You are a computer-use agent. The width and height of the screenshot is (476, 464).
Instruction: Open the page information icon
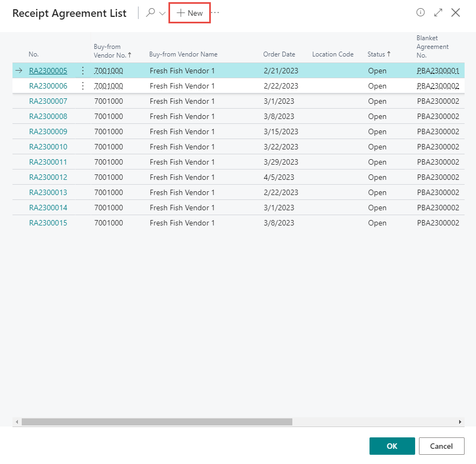point(420,12)
